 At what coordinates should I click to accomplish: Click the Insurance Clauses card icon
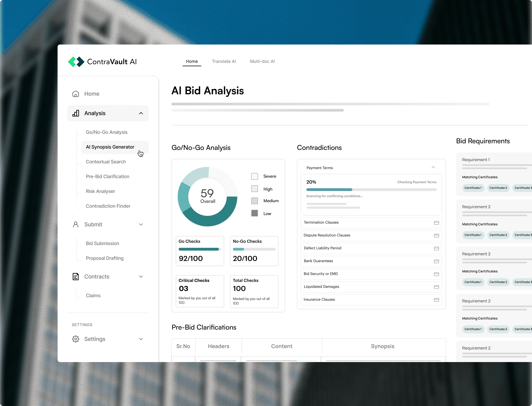436,300
